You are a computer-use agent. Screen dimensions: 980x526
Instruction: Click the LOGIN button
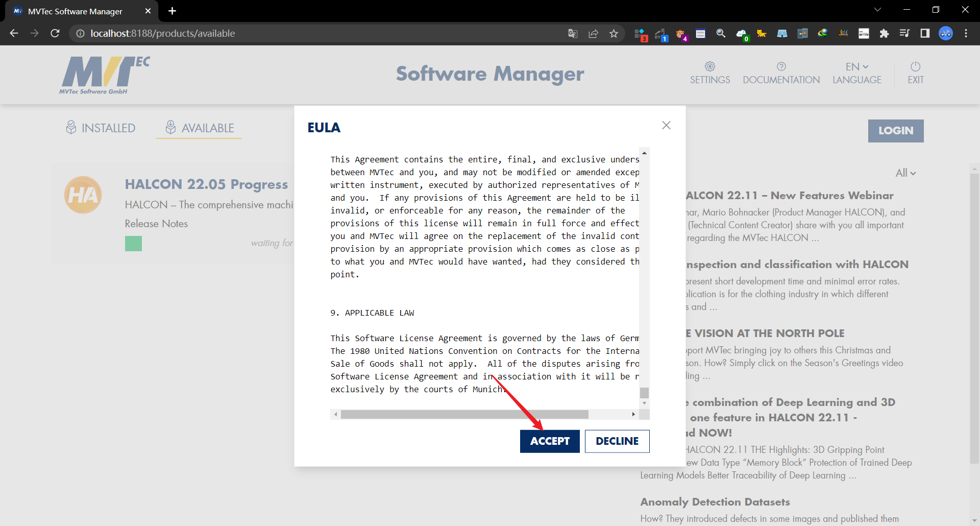[896, 131]
